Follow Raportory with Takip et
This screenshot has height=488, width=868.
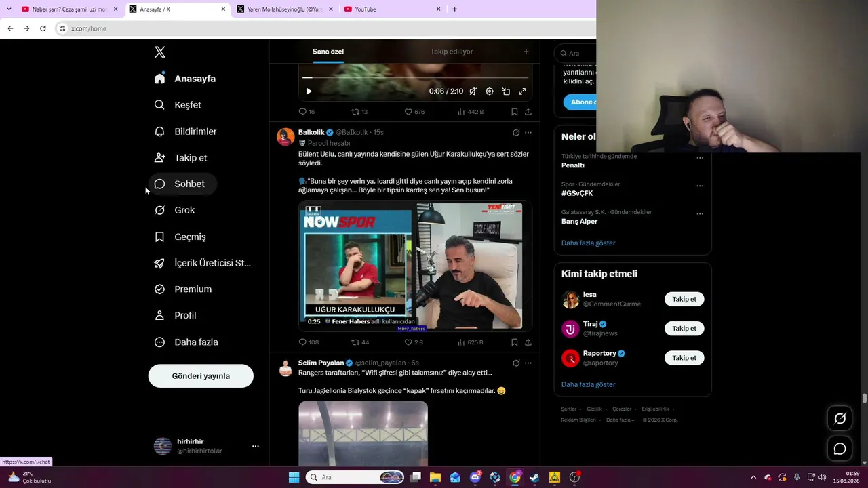pyautogui.click(x=684, y=358)
